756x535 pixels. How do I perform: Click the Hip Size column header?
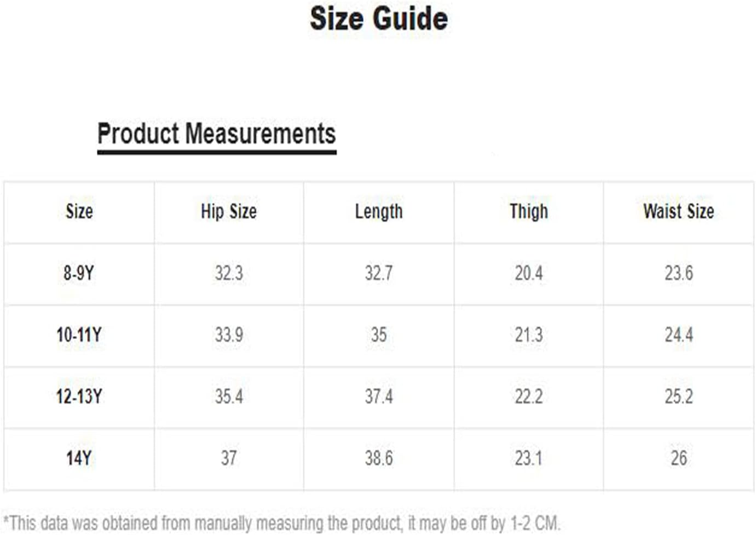(x=229, y=211)
